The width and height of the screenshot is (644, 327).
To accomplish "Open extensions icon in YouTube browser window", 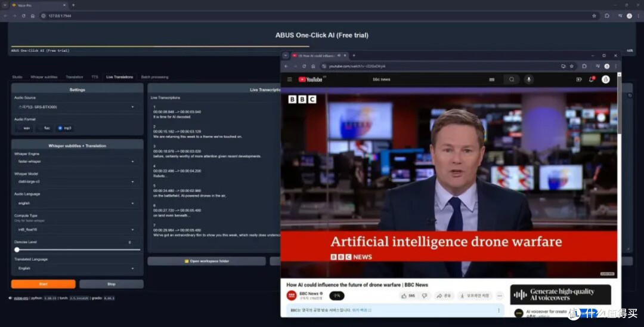I will click(x=584, y=66).
